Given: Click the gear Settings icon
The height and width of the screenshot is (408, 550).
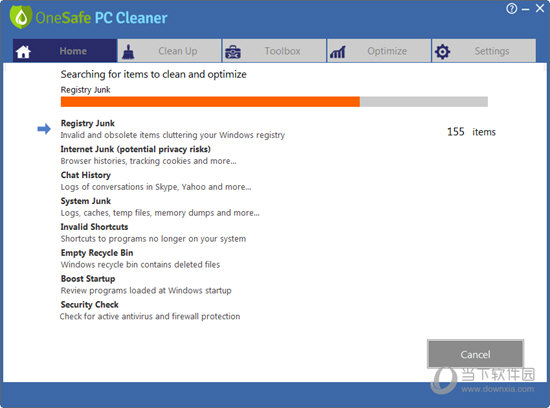Looking at the screenshot, I should (442, 52).
